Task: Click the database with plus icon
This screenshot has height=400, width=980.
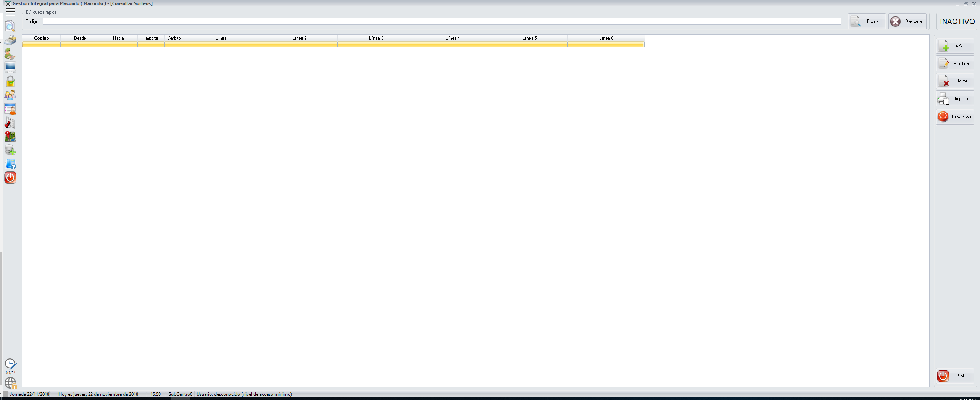Action: coord(10,150)
